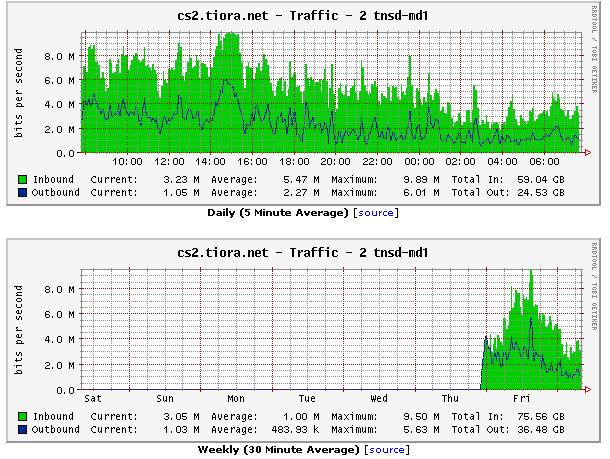Click the green Inbound swatch in Weekly legend
Viewport: 610px width, 459px height.
[22, 417]
